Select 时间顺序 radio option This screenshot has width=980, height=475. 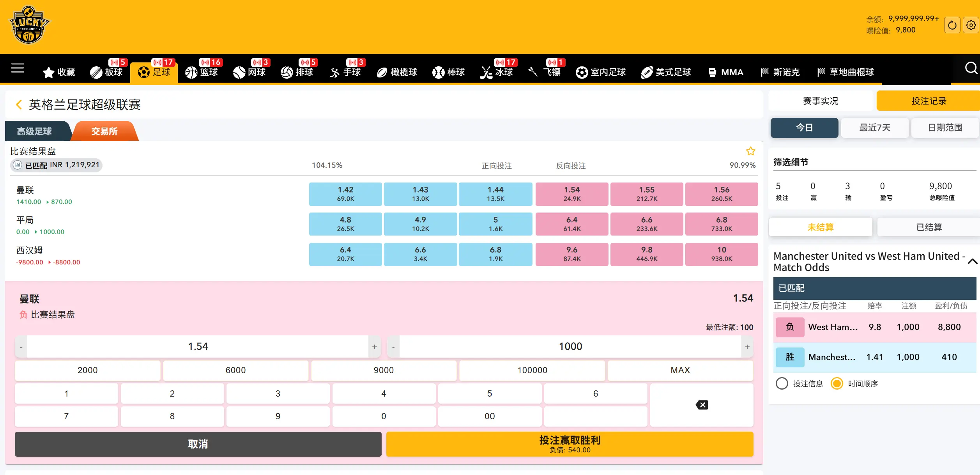[x=837, y=383]
